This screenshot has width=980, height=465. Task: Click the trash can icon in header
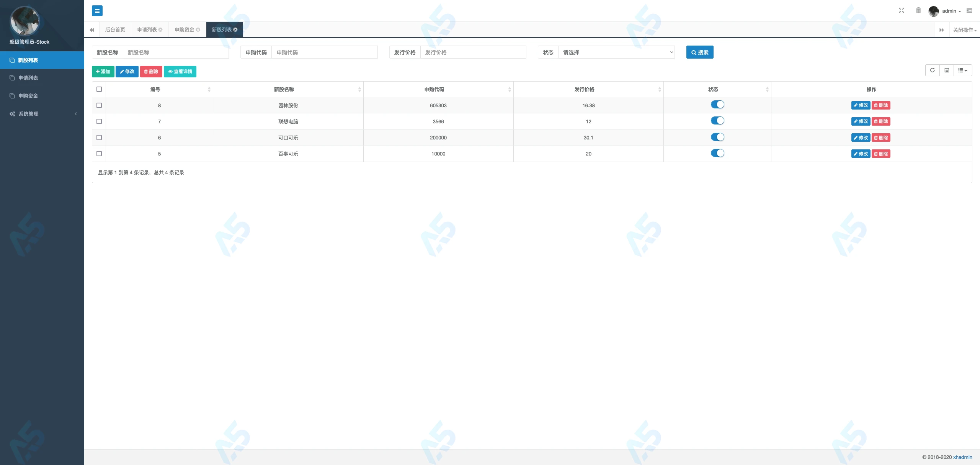click(x=918, y=10)
